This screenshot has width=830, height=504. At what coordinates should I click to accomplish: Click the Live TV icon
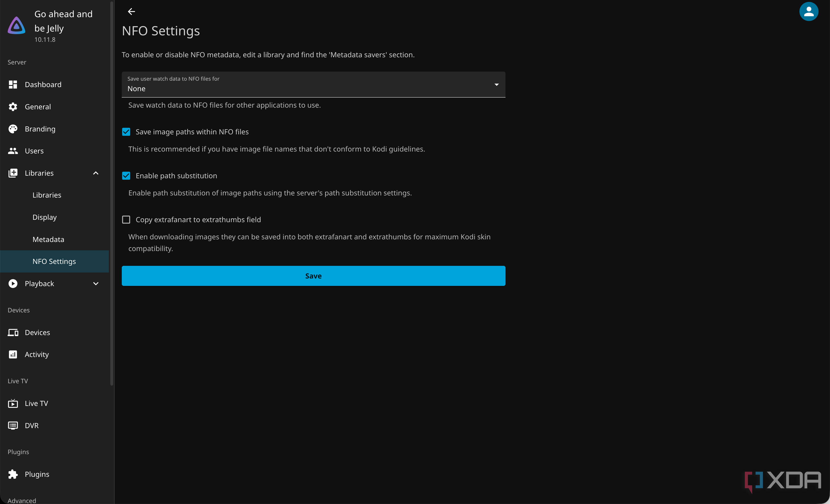point(13,403)
